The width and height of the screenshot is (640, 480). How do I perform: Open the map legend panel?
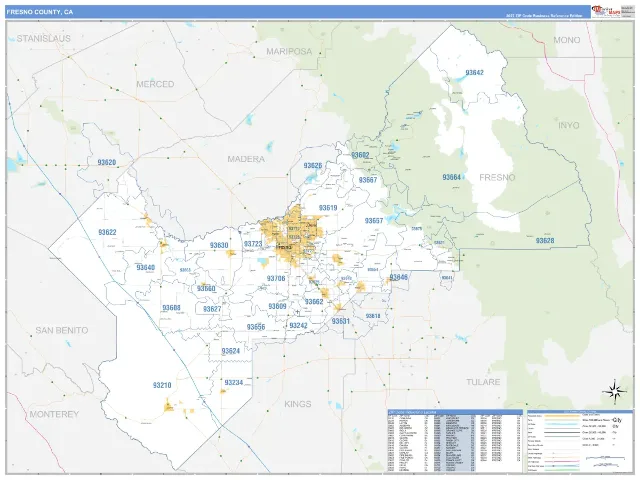point(580,440)
